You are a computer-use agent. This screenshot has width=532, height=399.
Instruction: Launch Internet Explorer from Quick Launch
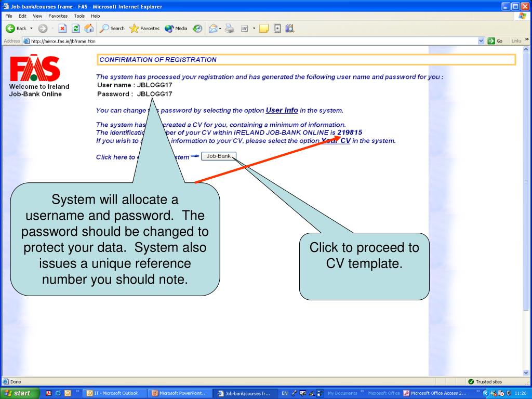click(x=58, y=393)
